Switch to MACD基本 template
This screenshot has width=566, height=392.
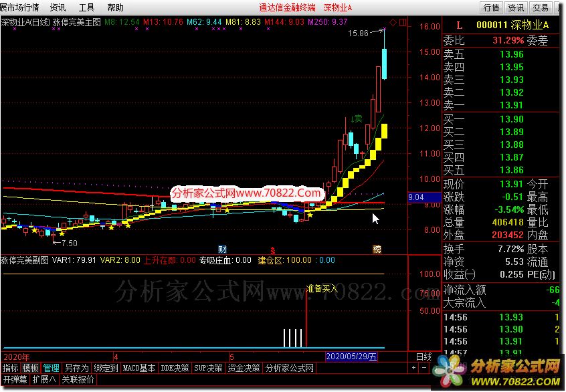point(139,368)
